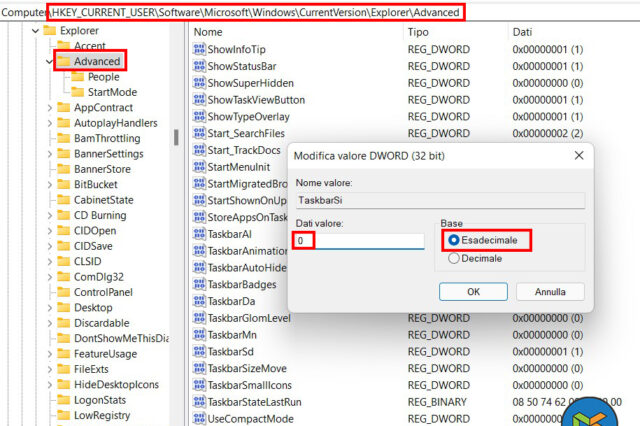
Task: Confirm the DWORD edit with OK
Action: [x=473, y=292]
